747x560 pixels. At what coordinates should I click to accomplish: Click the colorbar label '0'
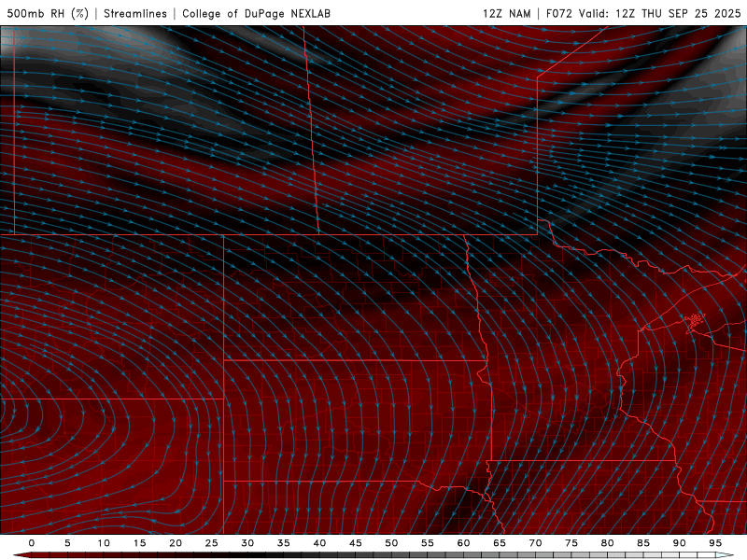32,543
